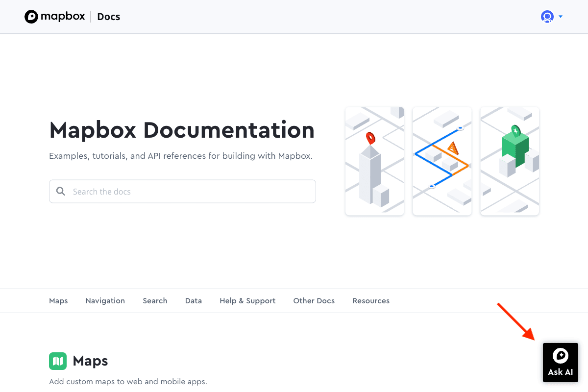Click the Docs link in the header
This screenshot has width=588, height=392.
point(108,16)
